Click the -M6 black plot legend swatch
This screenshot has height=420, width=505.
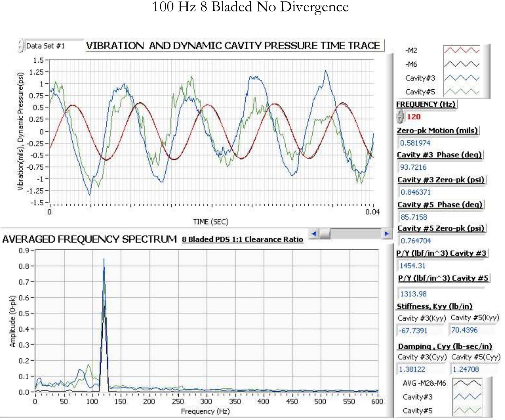pyautogui.click(x=462, y=64)
